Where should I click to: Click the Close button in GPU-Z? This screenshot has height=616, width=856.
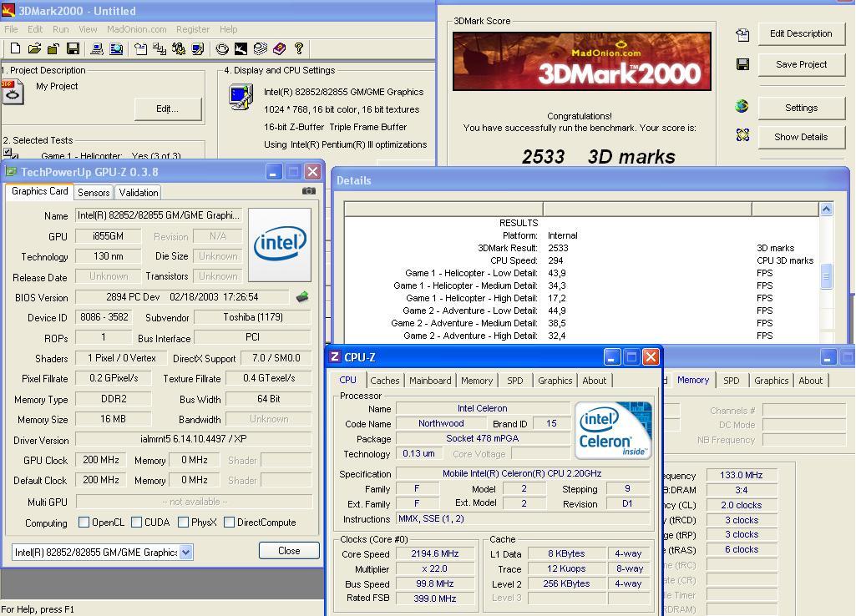coord(289,551)
